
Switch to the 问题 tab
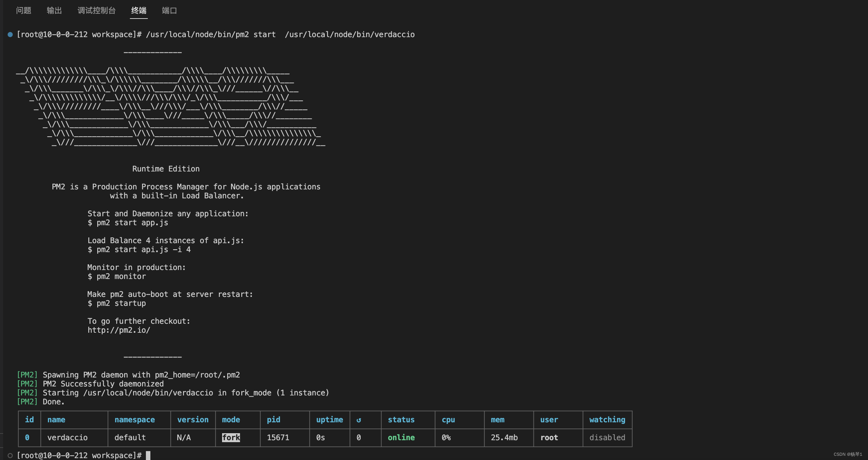24,10
